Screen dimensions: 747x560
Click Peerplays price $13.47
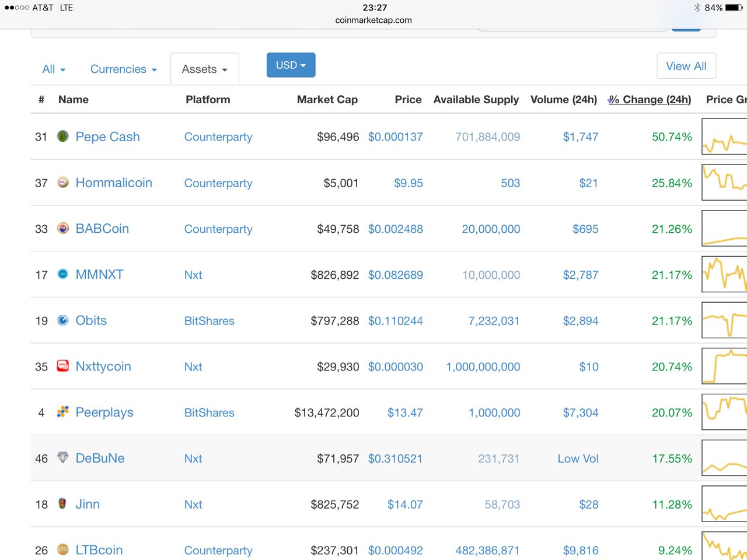[x=405, y=412]
